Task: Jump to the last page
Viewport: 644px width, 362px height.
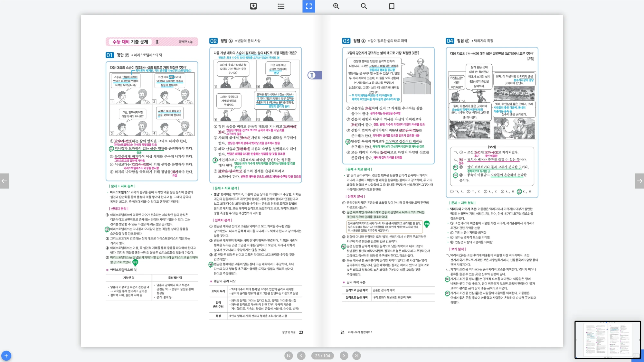Action: pyautogui.click(x=356, y=356)
